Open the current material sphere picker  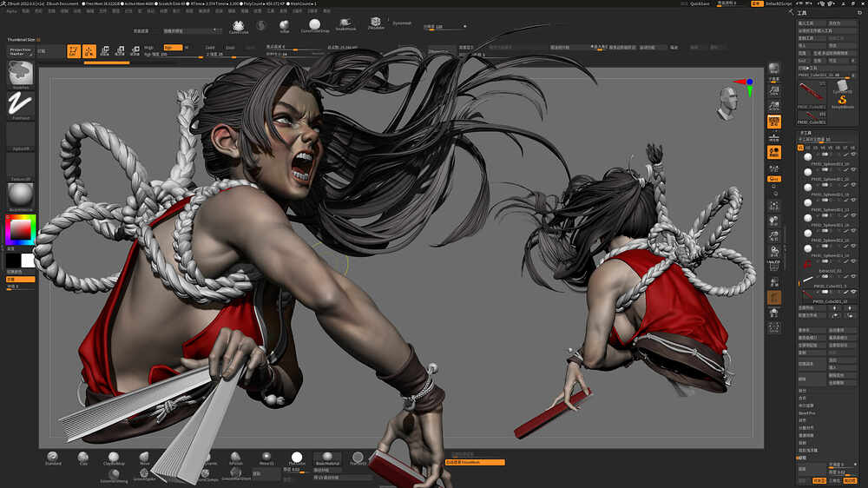pos(21,196)
